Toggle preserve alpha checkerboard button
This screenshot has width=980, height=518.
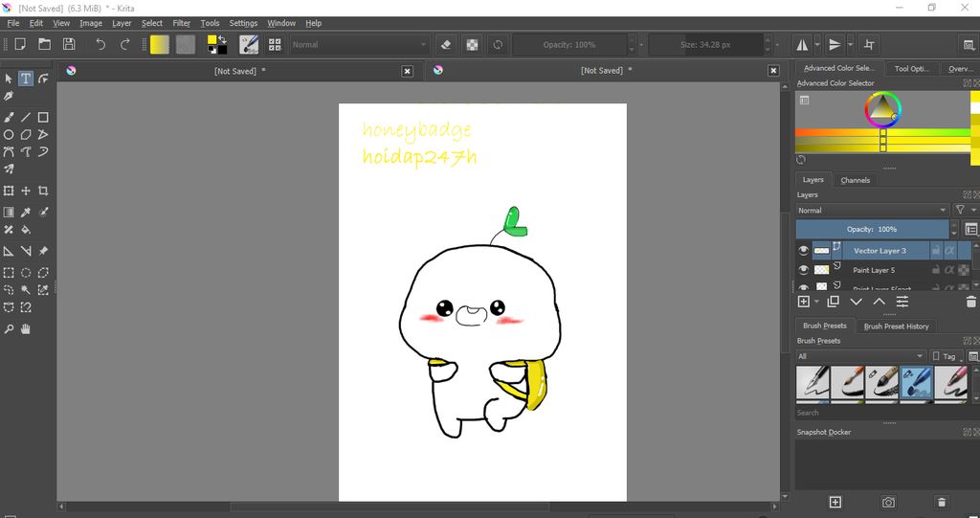coord(473,44)
